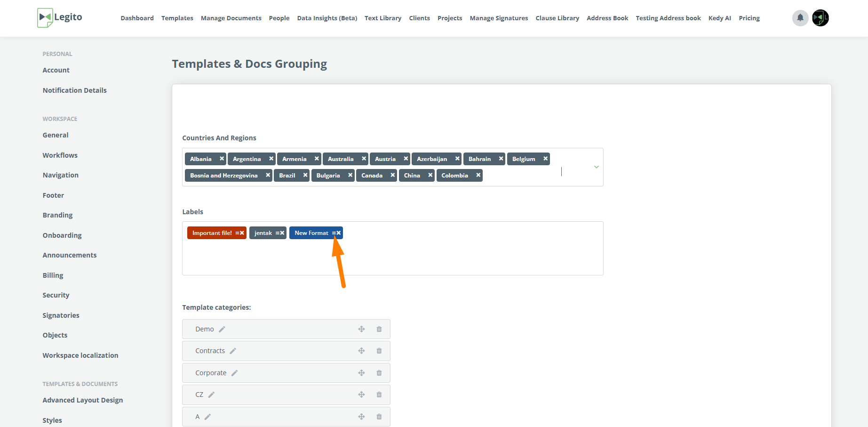Open settings menu of Important file! label
Screen dimensions: 868x427
point(237,233)
